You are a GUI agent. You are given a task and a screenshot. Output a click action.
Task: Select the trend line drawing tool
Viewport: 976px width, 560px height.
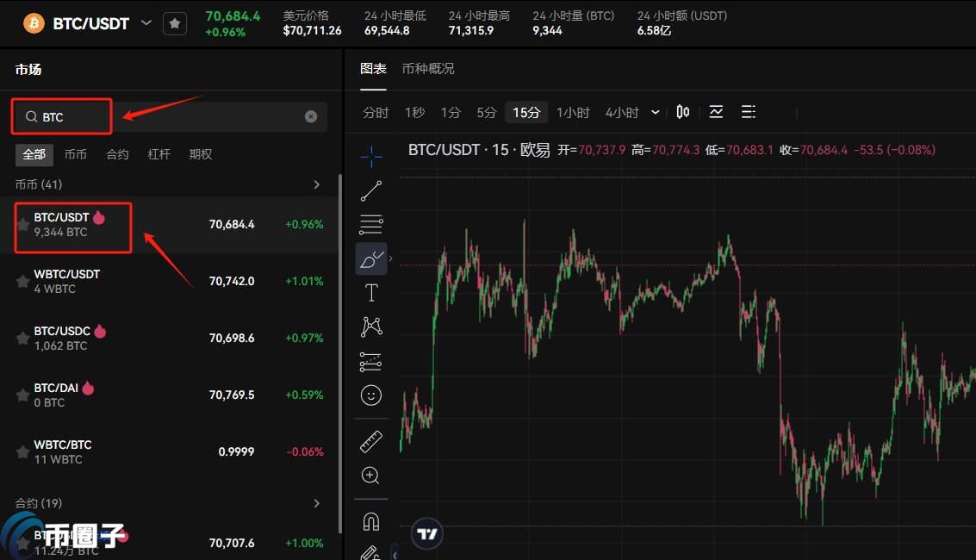(x=371, y=191)
